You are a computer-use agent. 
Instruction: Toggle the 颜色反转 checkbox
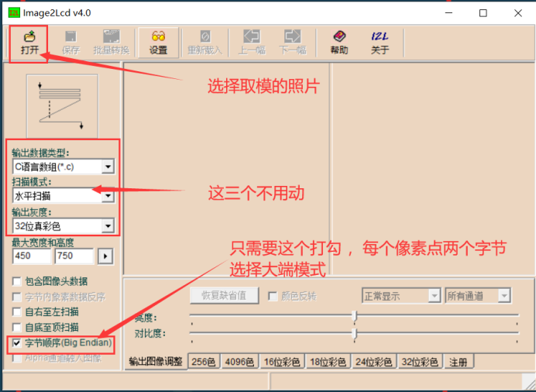273,296
